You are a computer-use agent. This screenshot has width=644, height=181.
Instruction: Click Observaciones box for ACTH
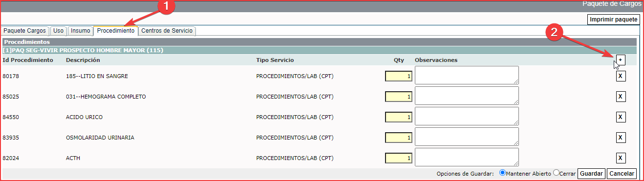467,157
